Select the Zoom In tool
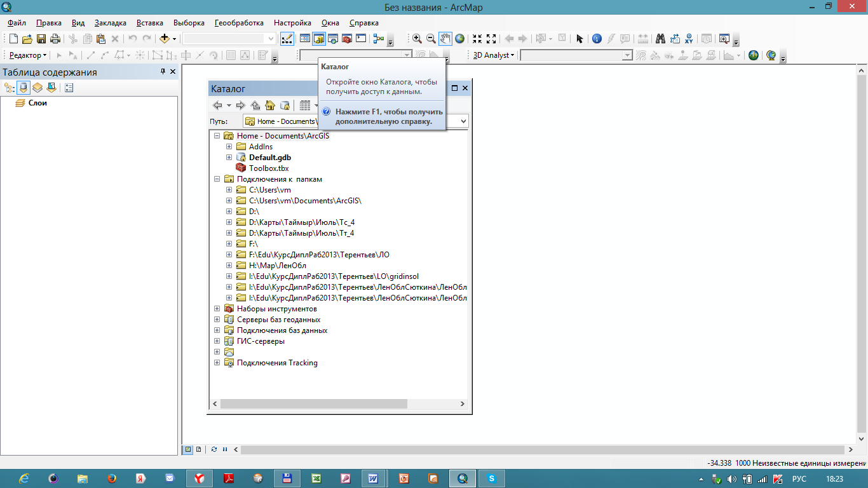This screenshot has height=488, width=868. [x=417, y=39]
